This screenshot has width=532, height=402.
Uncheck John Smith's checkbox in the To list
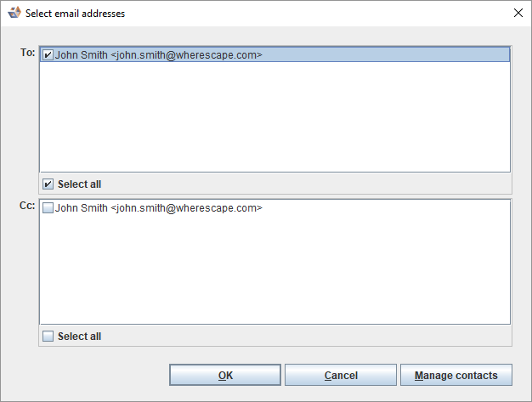pyautogui.click(x=48, y=55)
